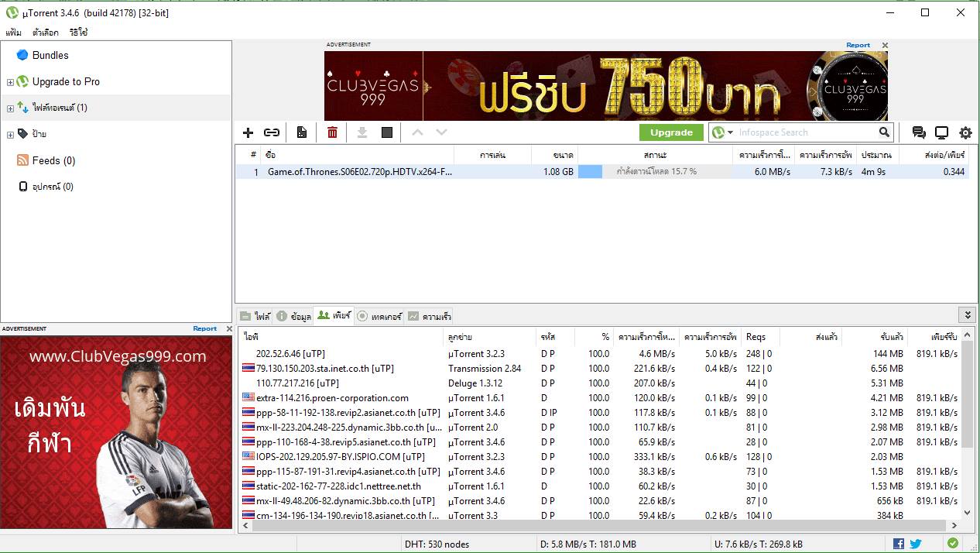This screenshot has height=553, width=980.
Task: Expand the ไฟล์ทอเรนต์ (1) tree node
Action: pos(10,108)
